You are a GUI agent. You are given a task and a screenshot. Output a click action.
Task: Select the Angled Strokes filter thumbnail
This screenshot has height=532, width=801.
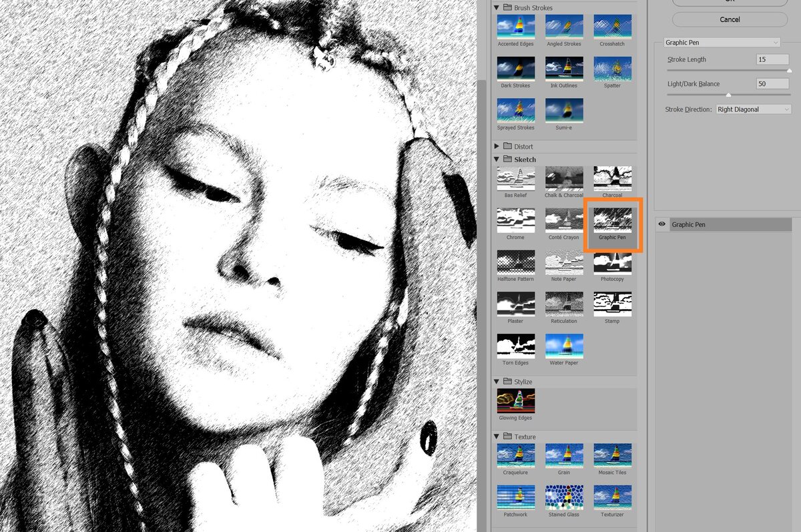coord(564,26)
